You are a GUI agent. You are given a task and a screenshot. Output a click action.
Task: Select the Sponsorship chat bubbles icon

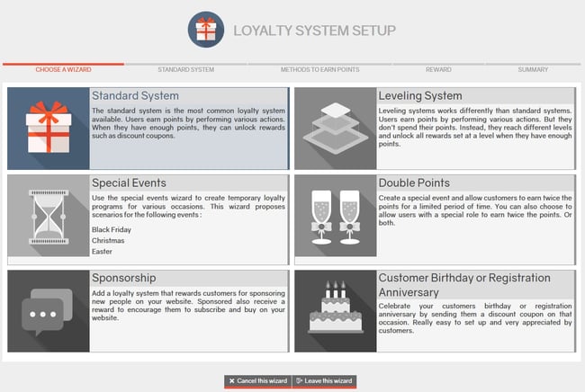coord(49,311)
